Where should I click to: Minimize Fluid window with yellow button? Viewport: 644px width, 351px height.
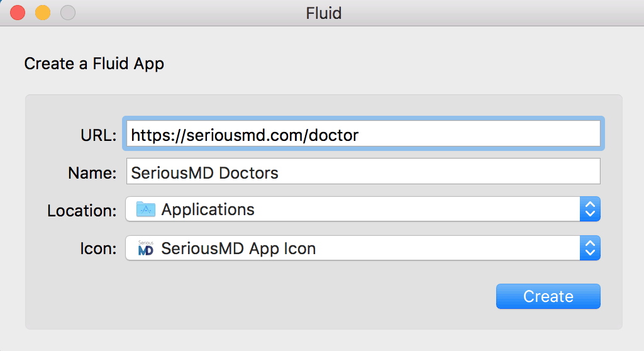click(x=43, y=13)
